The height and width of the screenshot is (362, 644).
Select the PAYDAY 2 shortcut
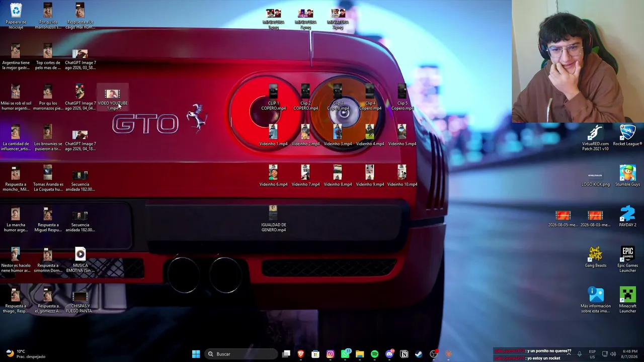click(x=627, y=217)
